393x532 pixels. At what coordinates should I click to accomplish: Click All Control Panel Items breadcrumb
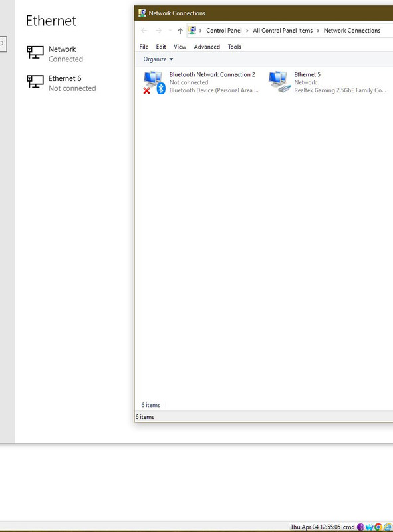pos(283,30)
